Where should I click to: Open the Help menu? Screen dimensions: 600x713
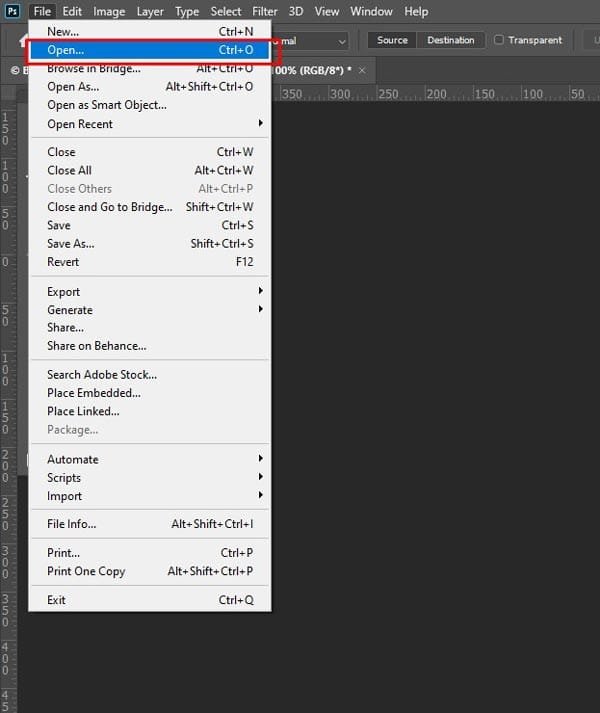pyautogui.click(x=416, y=11)
